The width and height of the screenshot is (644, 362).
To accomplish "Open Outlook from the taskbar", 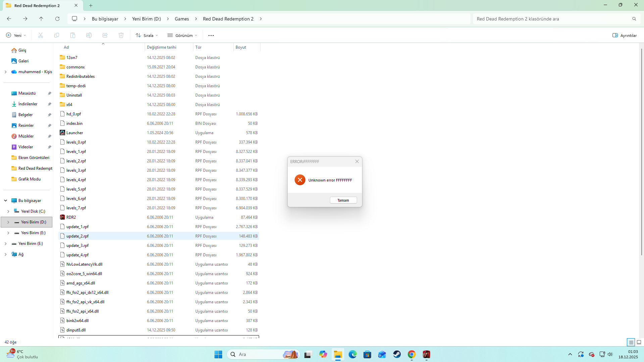I will 382,354.
